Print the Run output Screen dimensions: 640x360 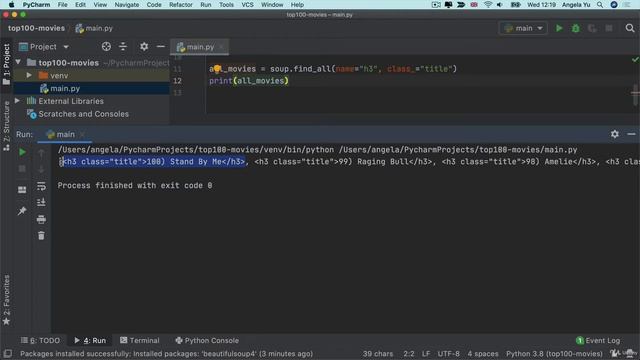pyautogui.click(x=41, y=219)
